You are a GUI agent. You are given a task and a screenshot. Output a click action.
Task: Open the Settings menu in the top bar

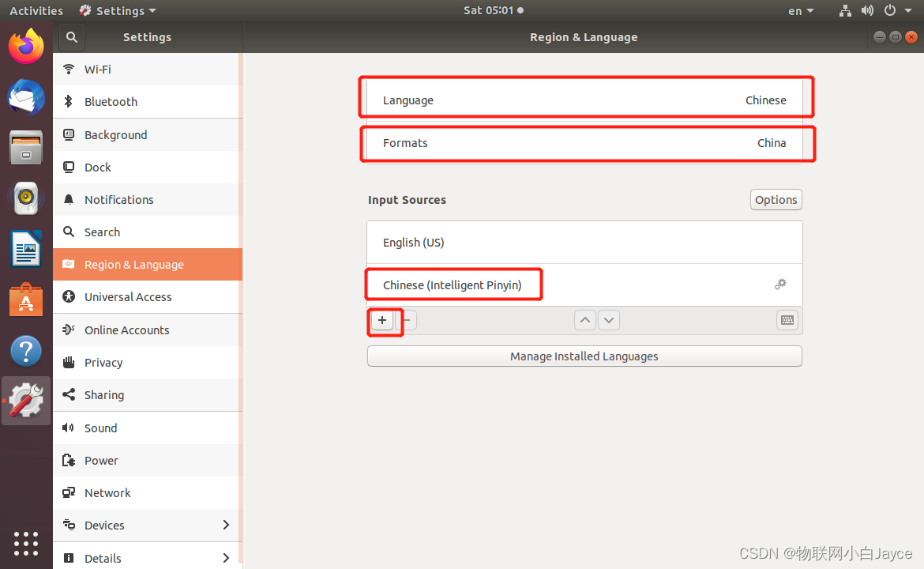point(117,10)
